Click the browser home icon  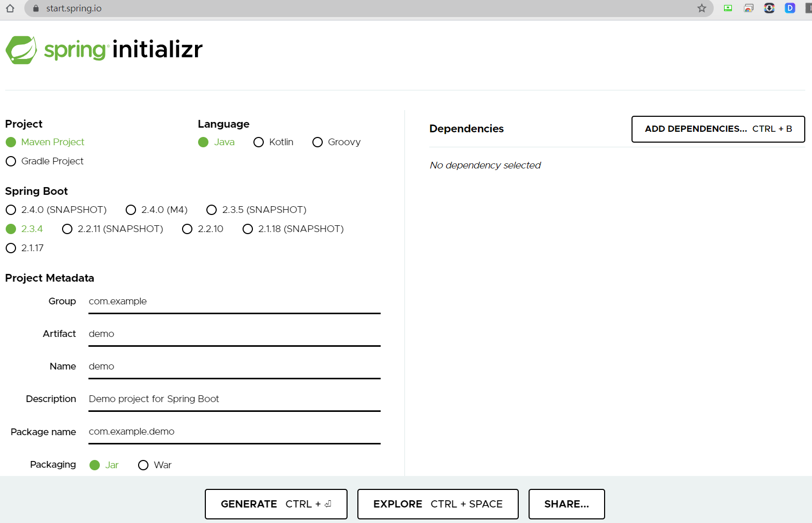pos(10,8)
